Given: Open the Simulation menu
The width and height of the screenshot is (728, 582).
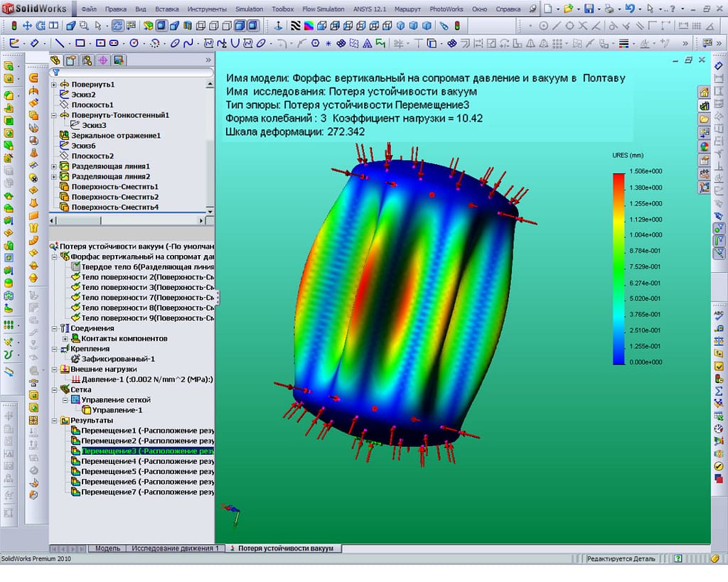Looking at the screenshot, I should pyautogui.click(x=250, y=9).
